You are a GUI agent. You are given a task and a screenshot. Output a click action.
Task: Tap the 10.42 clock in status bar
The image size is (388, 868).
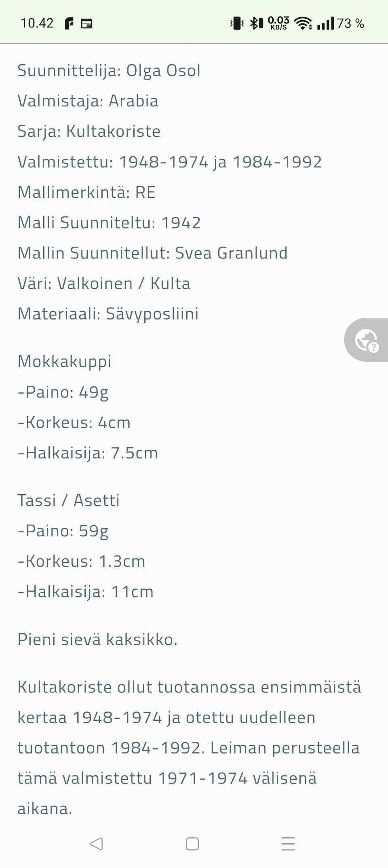click(37, 23)
